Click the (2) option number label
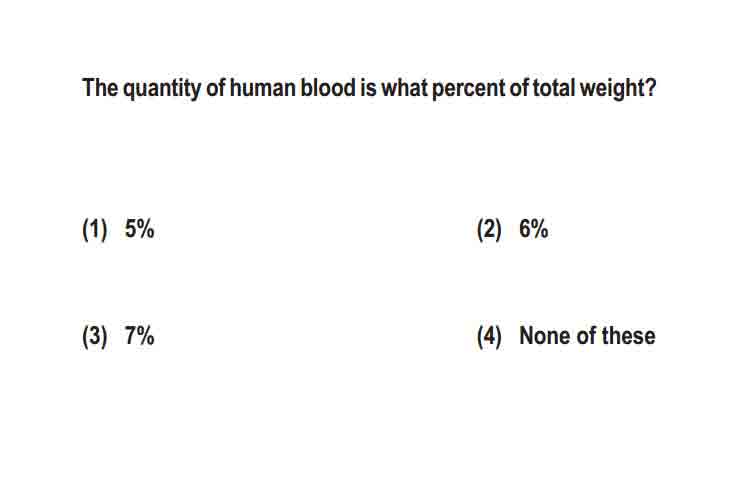 (489, 230)
